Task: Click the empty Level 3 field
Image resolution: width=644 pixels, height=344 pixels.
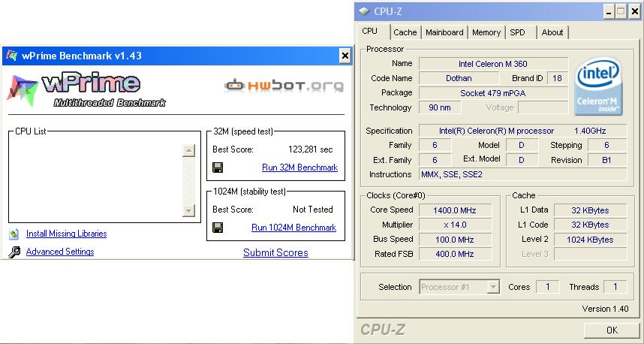Action: coord(590,254)
